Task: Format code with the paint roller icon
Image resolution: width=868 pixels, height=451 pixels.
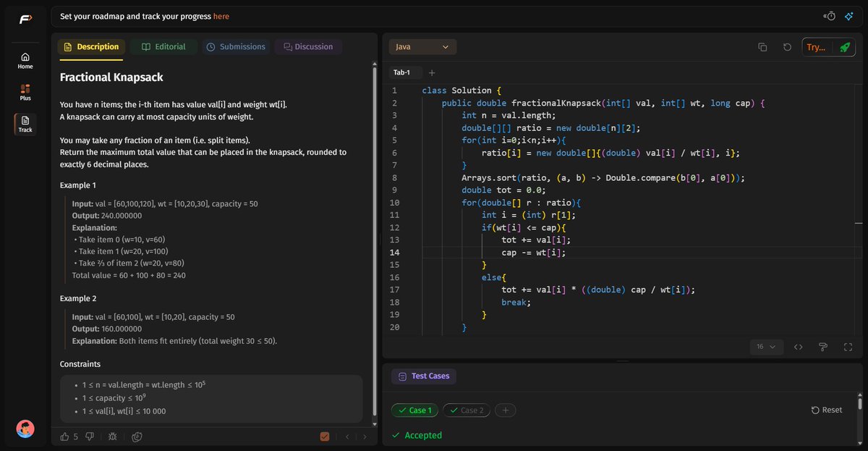Action: (823, 347)
